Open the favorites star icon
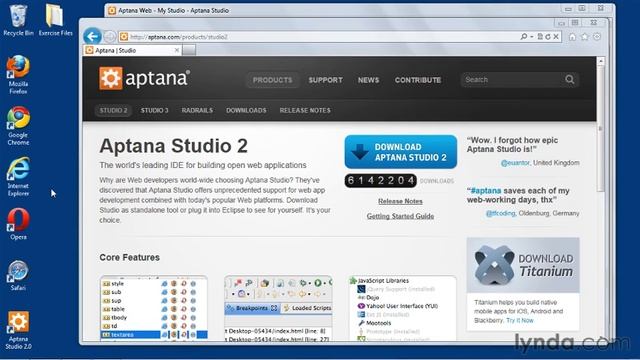Viewport: 640px width, 360px height. (584, 37)
